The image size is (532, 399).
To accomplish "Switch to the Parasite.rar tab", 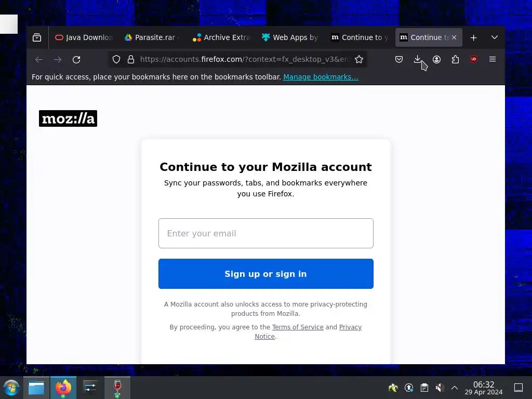I will (x=152, y=37).
